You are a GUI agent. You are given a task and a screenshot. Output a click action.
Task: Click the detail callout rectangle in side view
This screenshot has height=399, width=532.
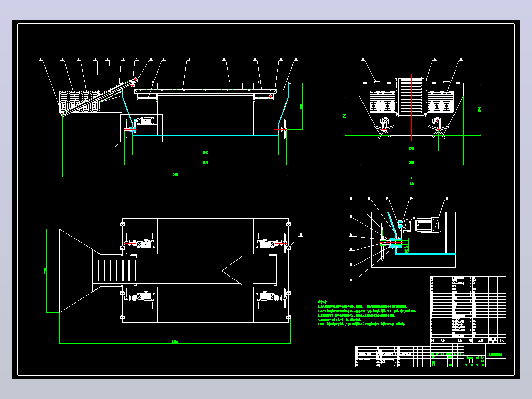(142, 128)
